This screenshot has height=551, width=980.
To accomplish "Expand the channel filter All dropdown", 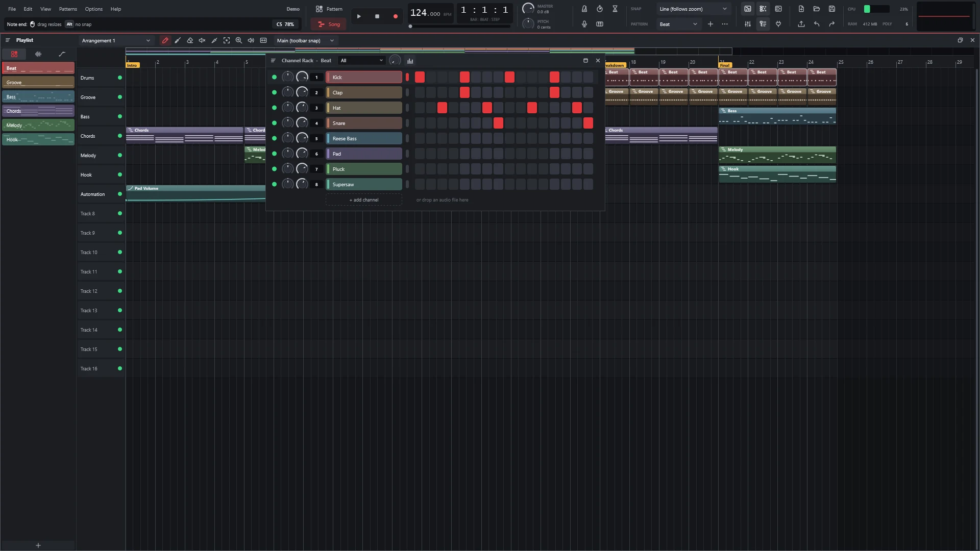I will click(362, 61).
